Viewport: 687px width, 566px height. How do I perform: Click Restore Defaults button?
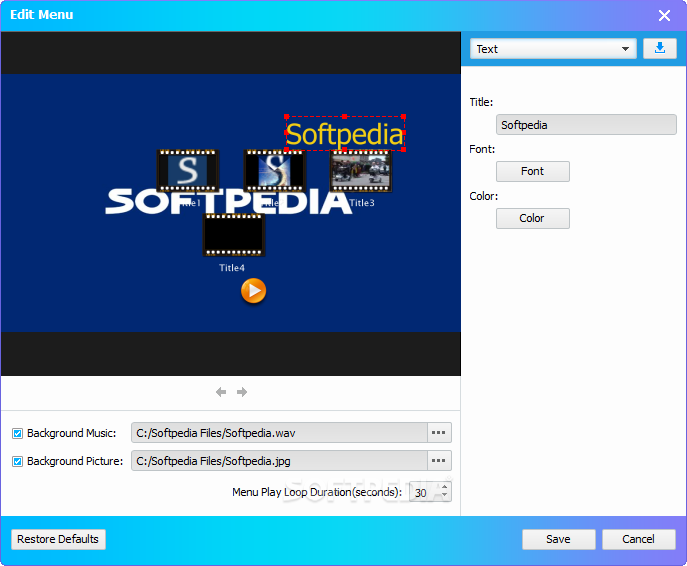tap(58, 539)
